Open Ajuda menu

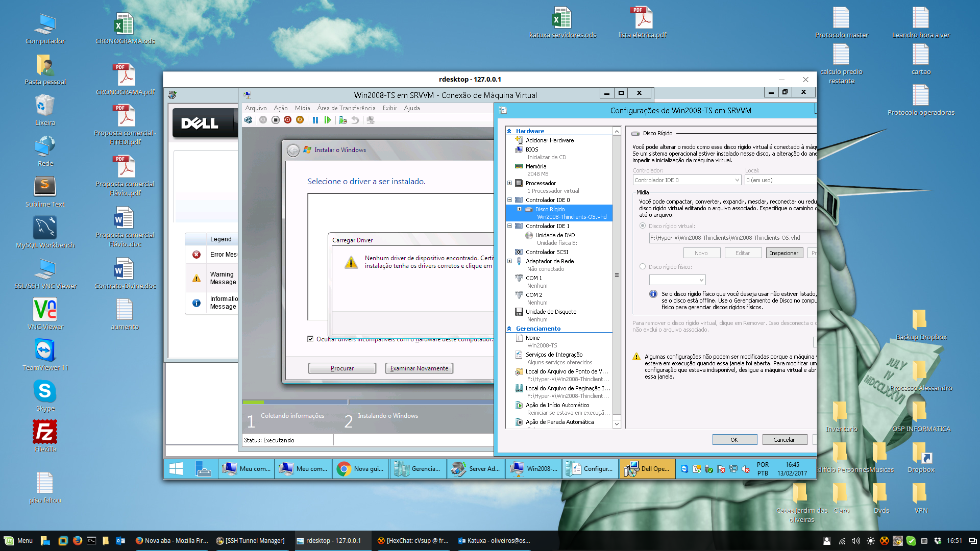point(412,108)
